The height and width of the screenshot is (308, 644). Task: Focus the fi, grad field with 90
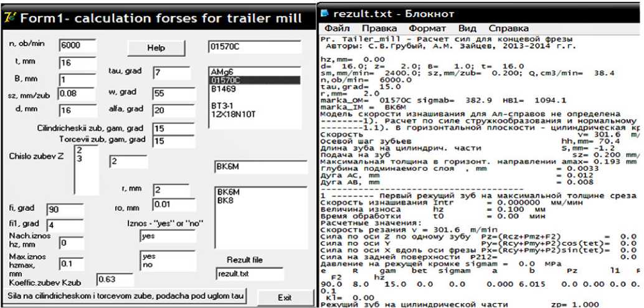point(65,209)
